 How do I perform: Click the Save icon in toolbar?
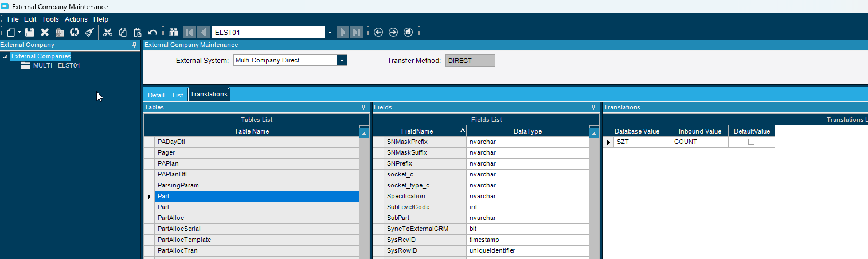(x=30, y=32)
